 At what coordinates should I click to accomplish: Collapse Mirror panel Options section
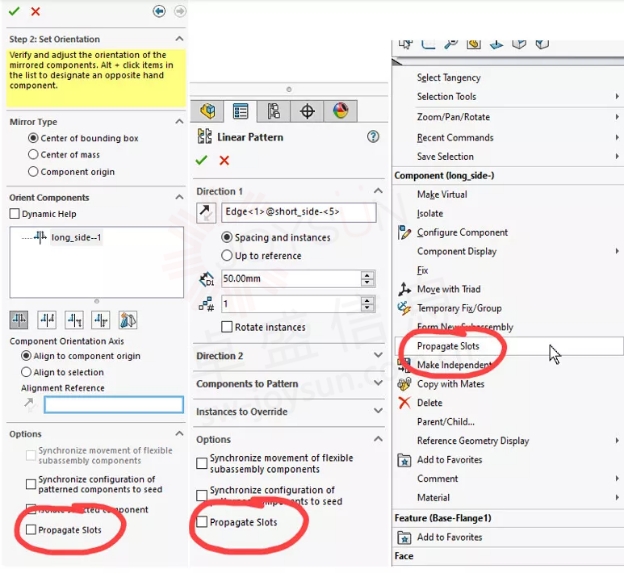click(179, 433)
